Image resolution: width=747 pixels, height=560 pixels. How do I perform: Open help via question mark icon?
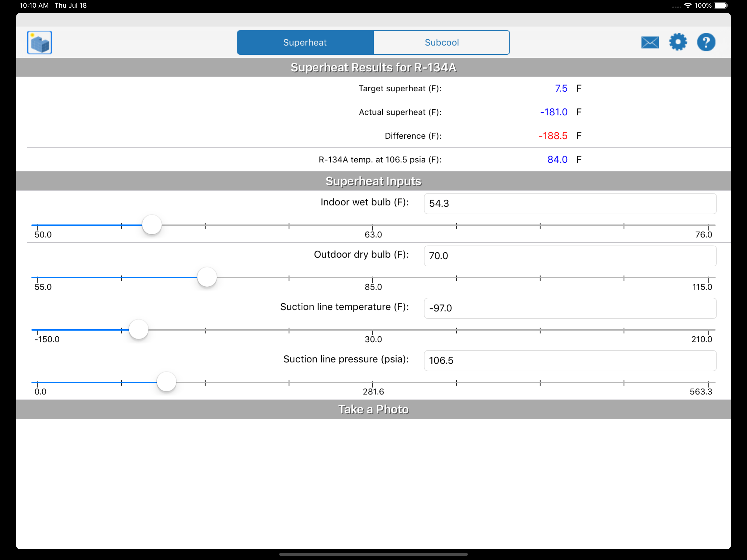(x=706, y=42)
